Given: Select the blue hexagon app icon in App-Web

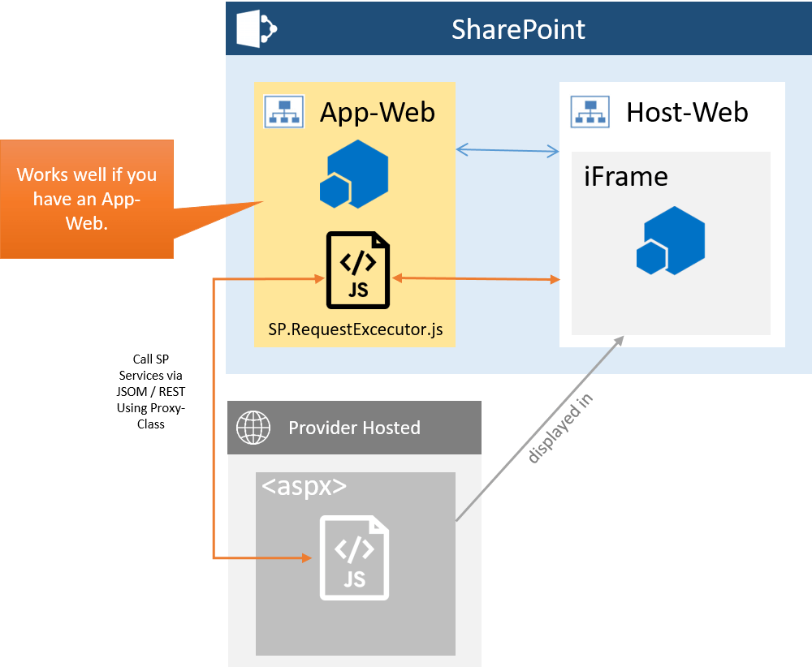Looking at the screenshot, I should pos(354,174).
